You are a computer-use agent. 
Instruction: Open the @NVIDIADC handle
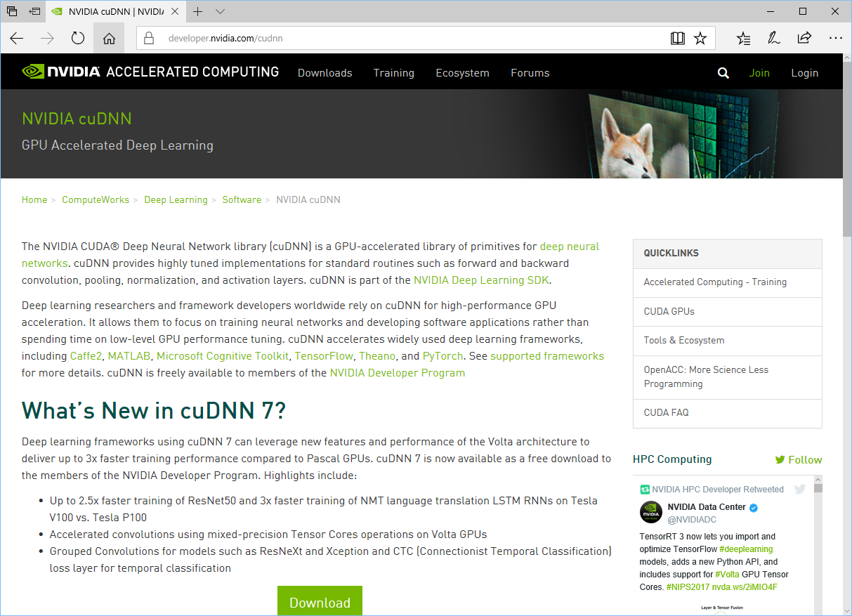[692, 520]
